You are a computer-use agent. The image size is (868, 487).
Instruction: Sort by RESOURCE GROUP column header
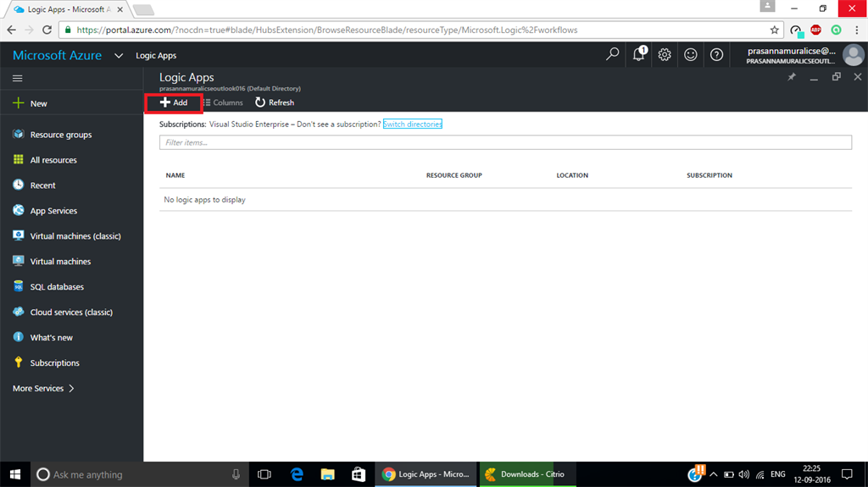point(454,175)
